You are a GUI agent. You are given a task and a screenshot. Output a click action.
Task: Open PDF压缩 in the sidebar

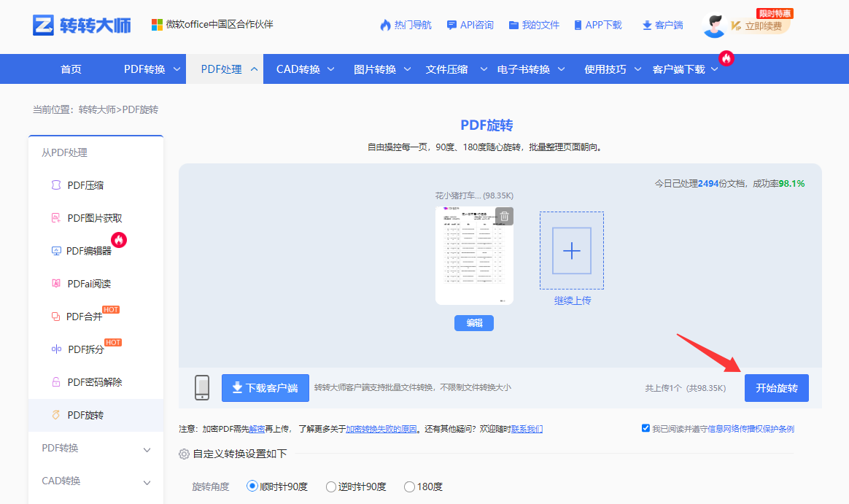pos(85,185)
